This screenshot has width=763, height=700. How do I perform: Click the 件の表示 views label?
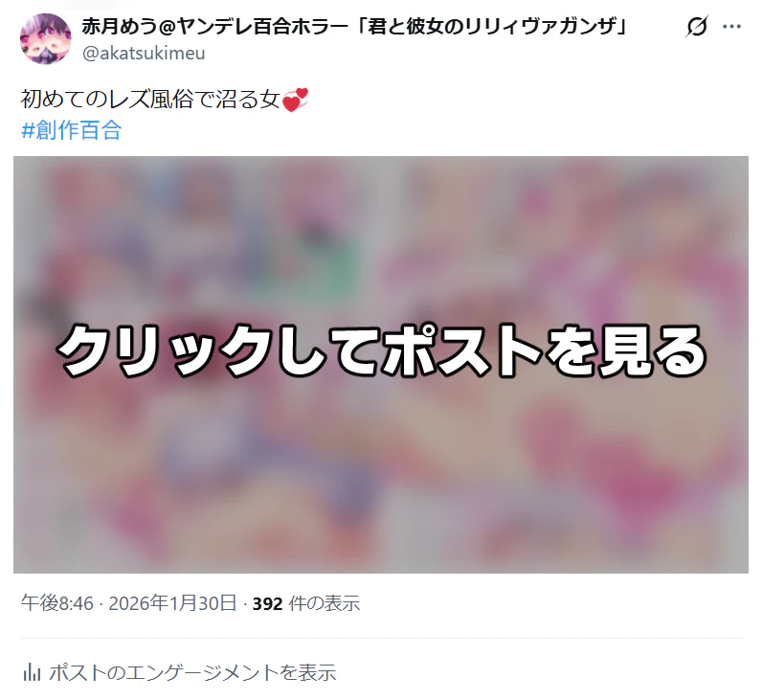325,603
